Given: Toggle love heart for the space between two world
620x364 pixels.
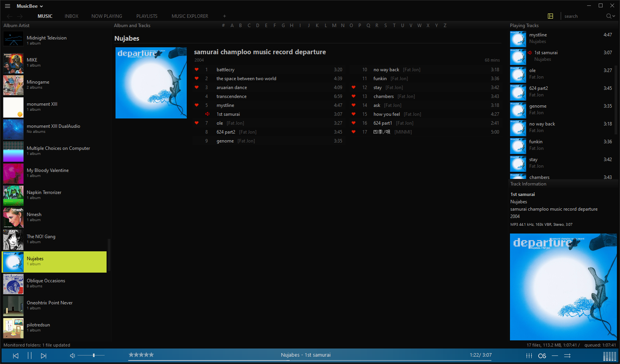Looking at the screenshot, I should tap(196, 79).
